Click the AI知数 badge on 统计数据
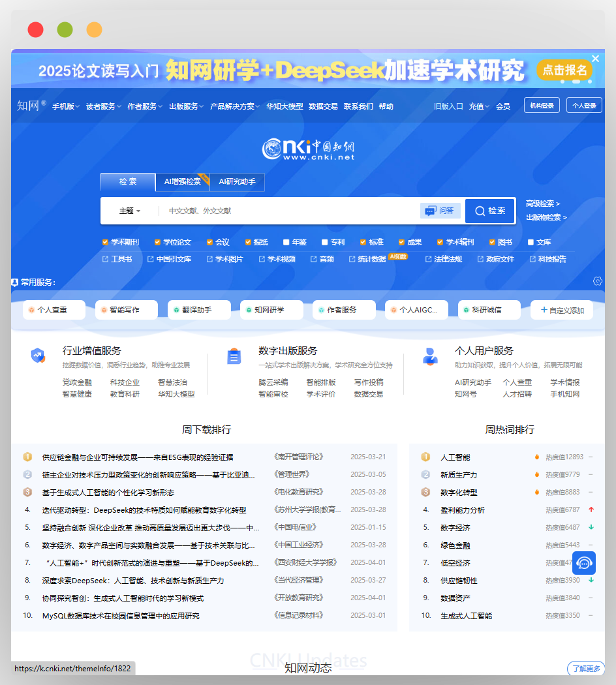 pyautogui.click(x=398, y=256)
